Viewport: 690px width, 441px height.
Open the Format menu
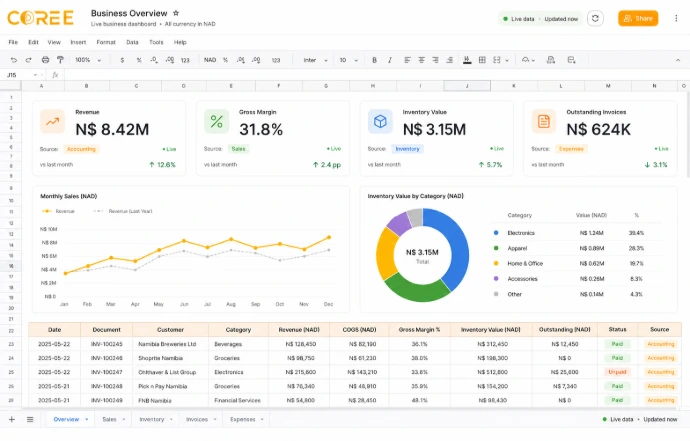106,42
